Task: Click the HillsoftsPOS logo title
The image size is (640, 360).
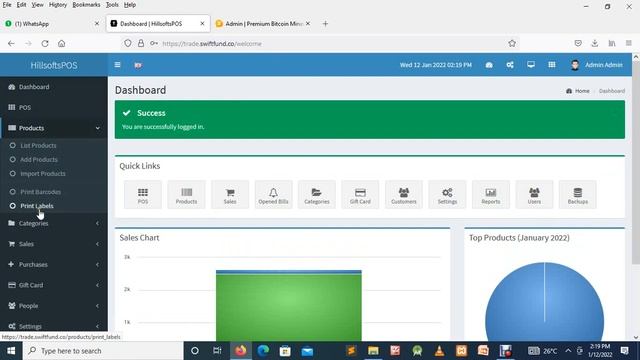Action: click(x=54, y=65)
